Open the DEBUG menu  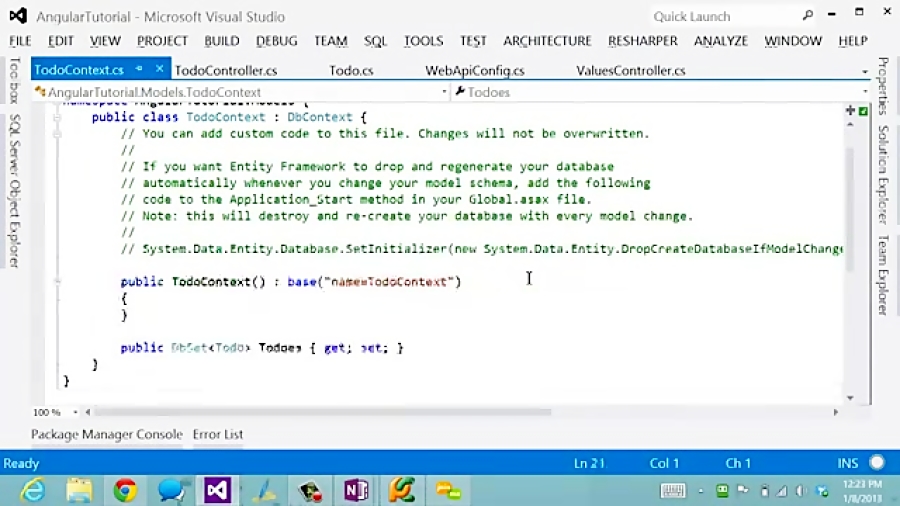click(277, 41)
